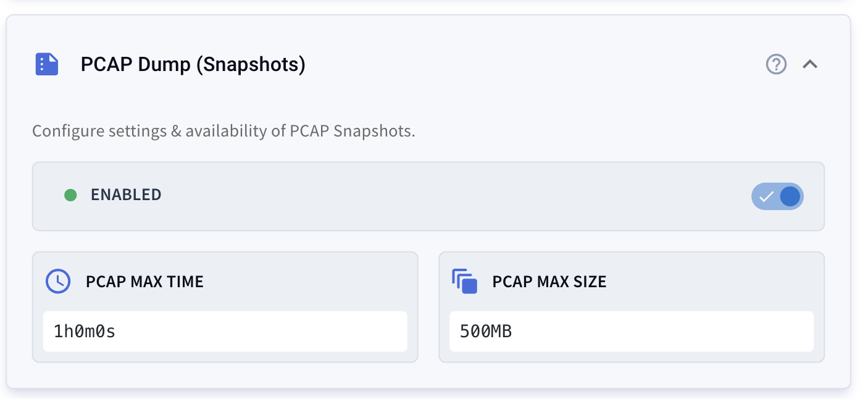Click the green status dot next to ENABLED
868x399 pixels.
coord(71,195)
